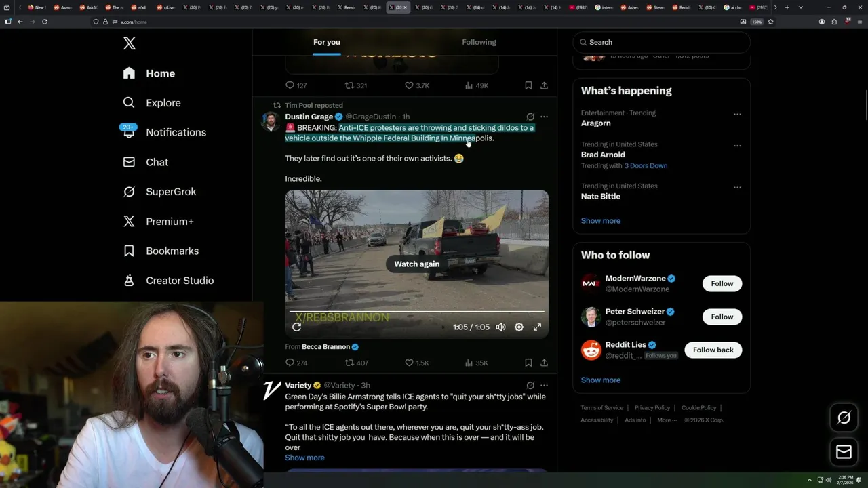Follow ModernWarzone
Screen dimensions: 868x488
coord(722,283)
